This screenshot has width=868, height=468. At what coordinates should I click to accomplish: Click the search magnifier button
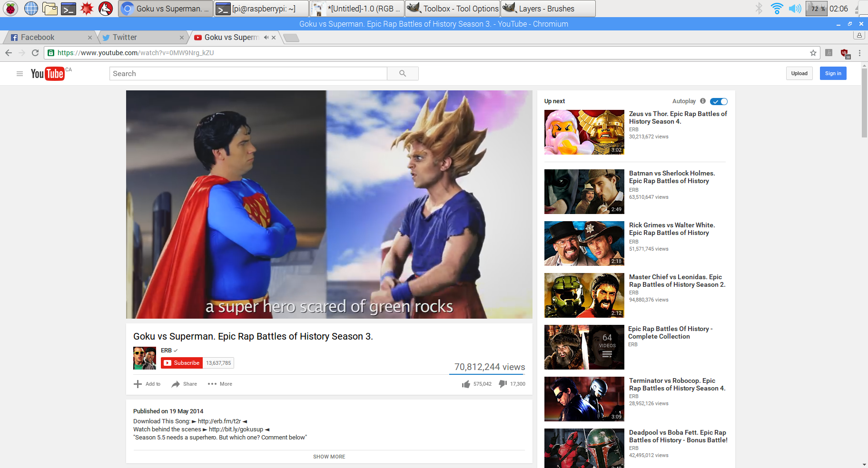pos(403,74)
